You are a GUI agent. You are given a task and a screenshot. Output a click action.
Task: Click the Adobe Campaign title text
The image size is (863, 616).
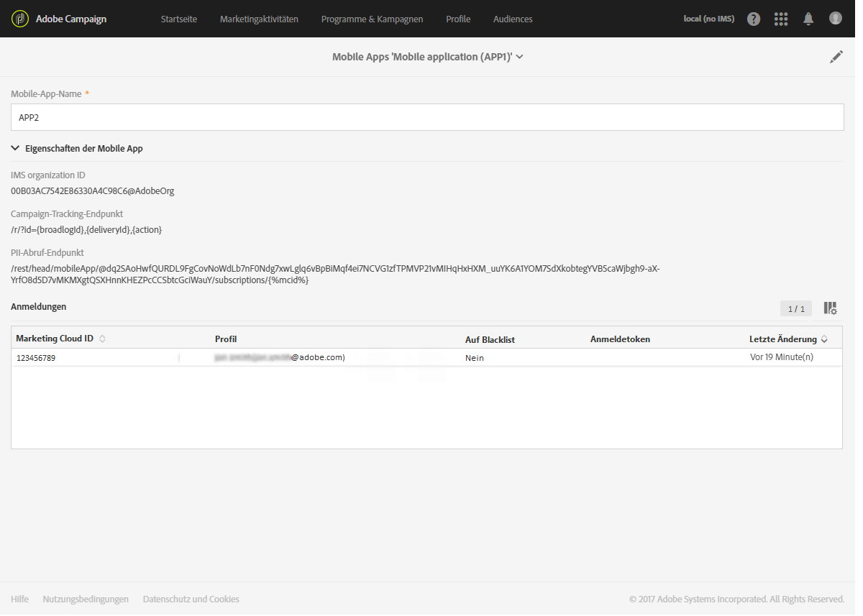point(71,19)
